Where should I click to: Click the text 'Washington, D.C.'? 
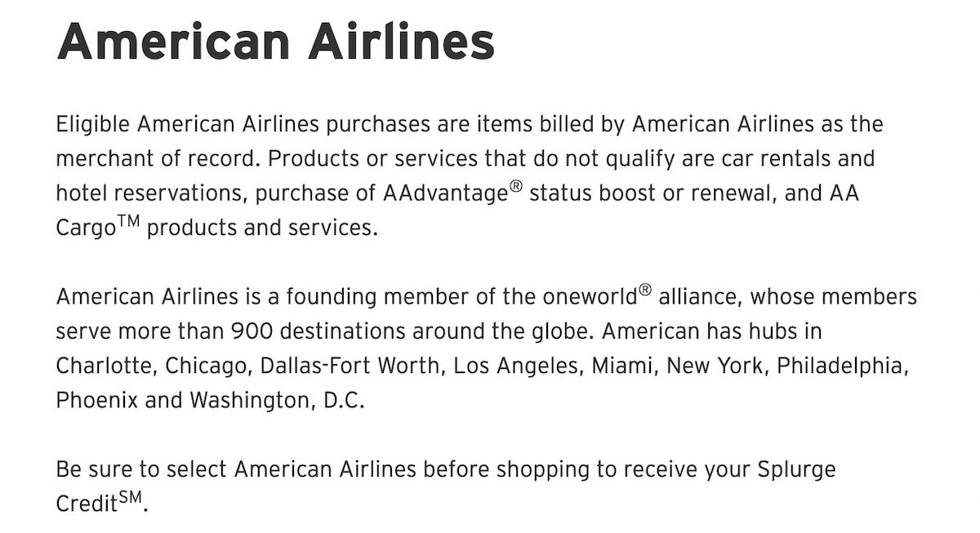[277, 402]
